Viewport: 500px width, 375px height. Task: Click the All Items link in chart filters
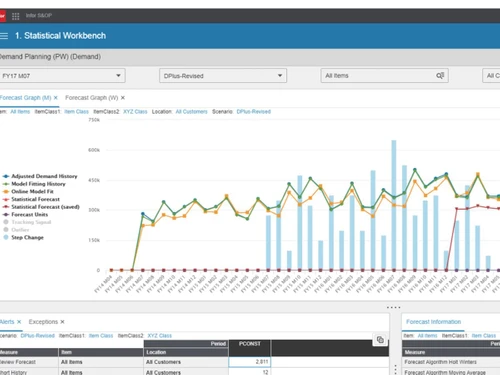(20, 112)
